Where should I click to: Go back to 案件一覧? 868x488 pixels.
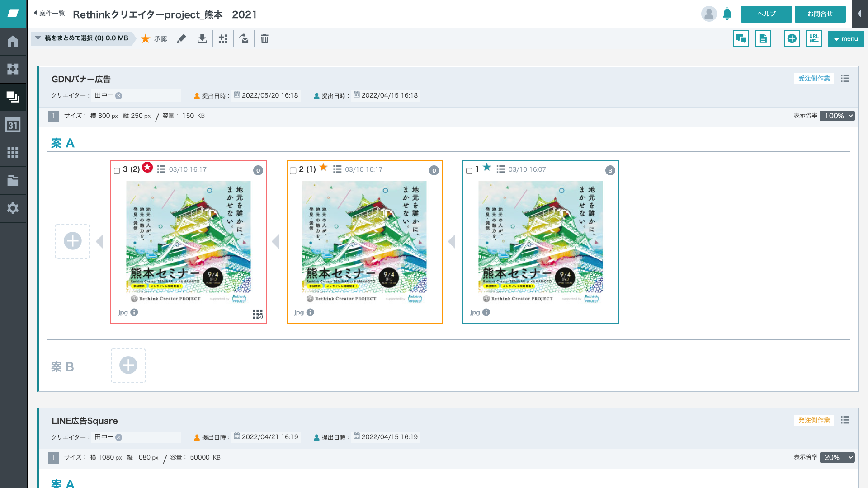[x=49, y=14]
